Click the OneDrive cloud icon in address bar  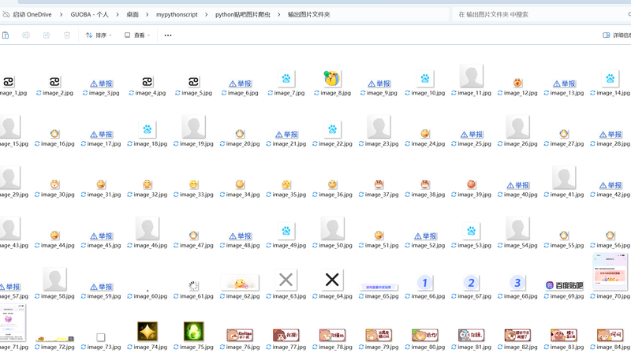6,14
